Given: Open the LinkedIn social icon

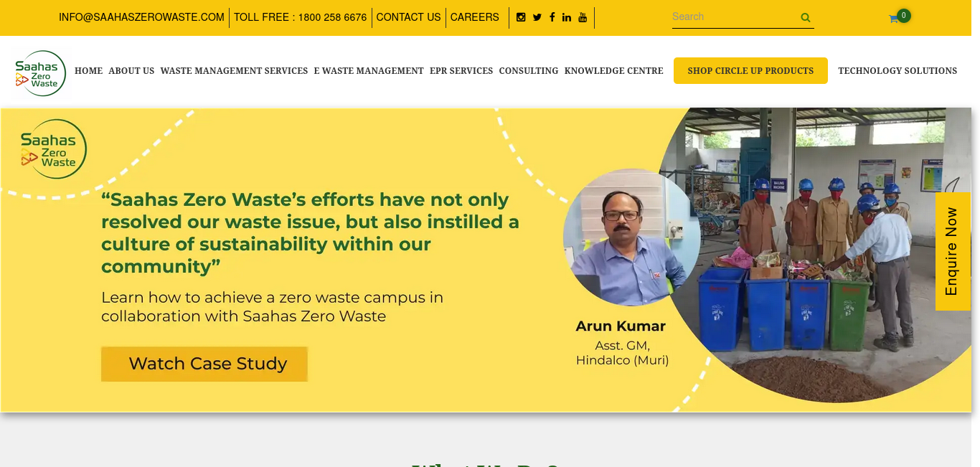Looking at the screenshot, I should point(567,17).
